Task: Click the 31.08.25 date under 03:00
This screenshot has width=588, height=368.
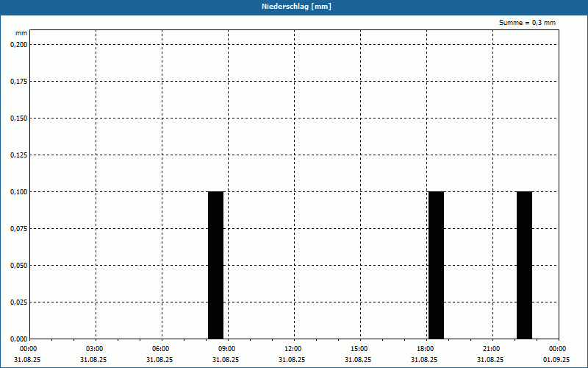Action: point(93,360)
